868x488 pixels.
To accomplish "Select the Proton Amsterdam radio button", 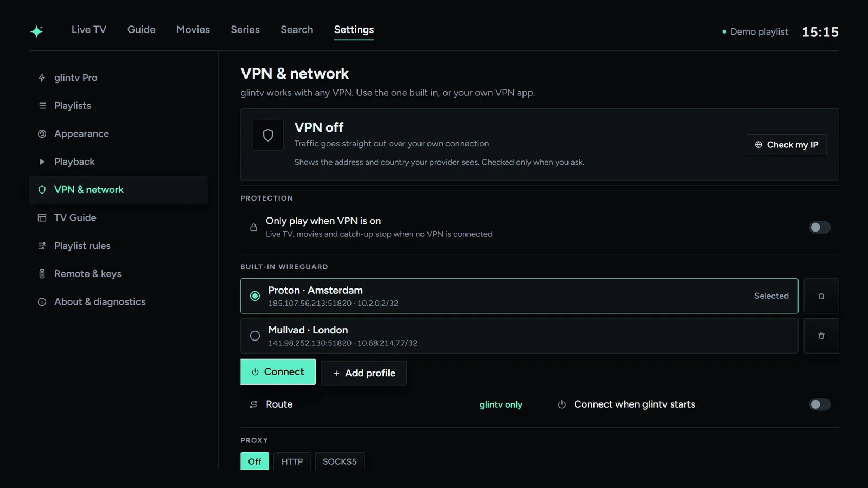I will coord(255,296).
